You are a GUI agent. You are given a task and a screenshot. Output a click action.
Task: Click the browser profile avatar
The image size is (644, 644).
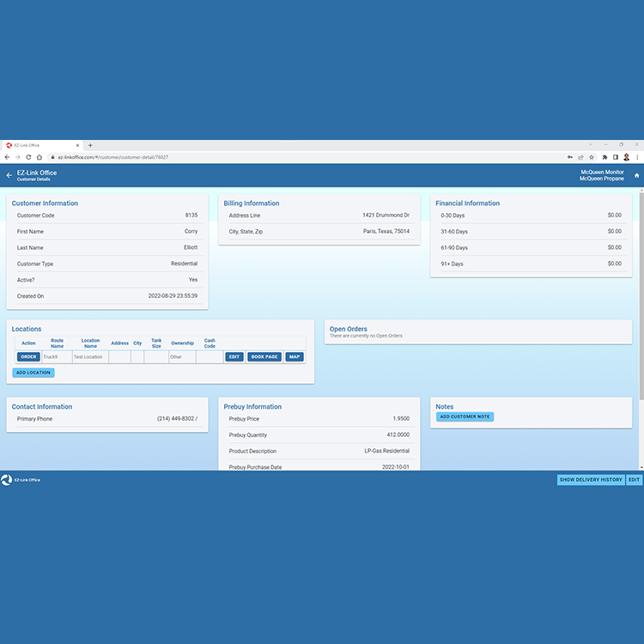pos(627,157)
